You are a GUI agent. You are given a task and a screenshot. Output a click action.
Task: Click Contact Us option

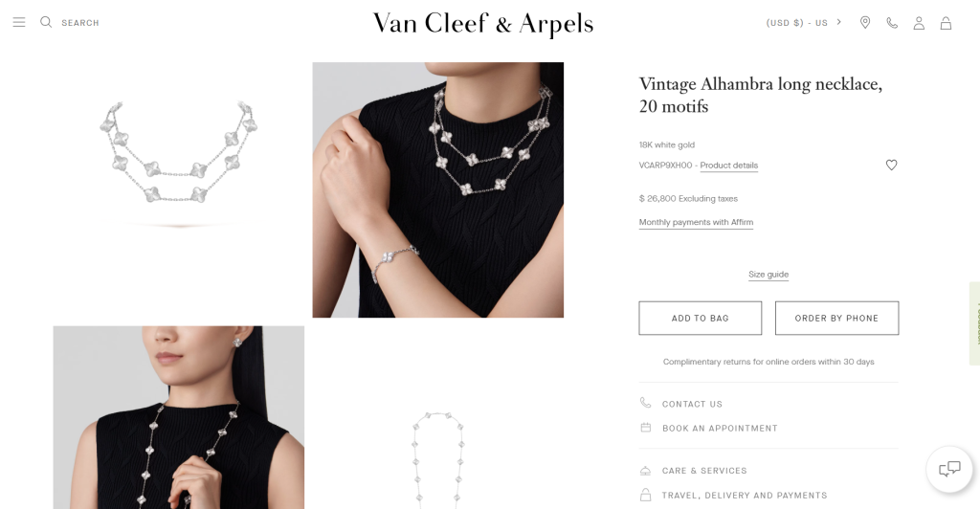pyautogui.click(x=692, y=404)
